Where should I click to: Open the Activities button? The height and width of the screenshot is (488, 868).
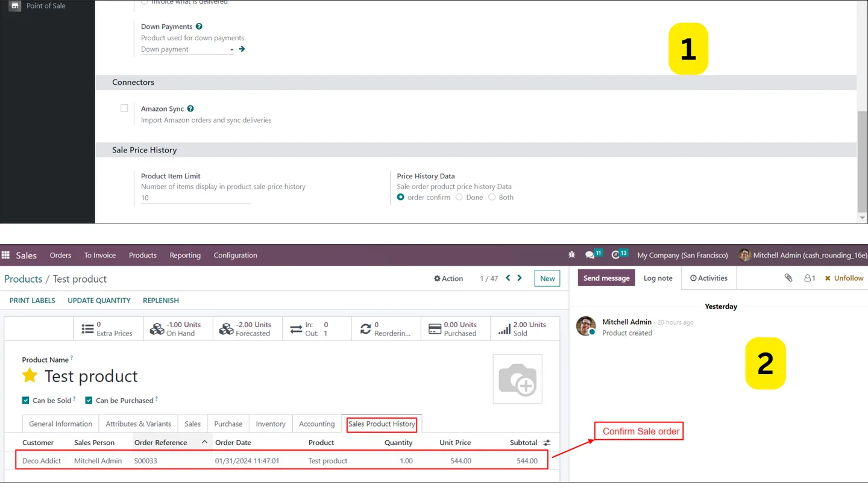pyautogui.click(x=709, y=278)
